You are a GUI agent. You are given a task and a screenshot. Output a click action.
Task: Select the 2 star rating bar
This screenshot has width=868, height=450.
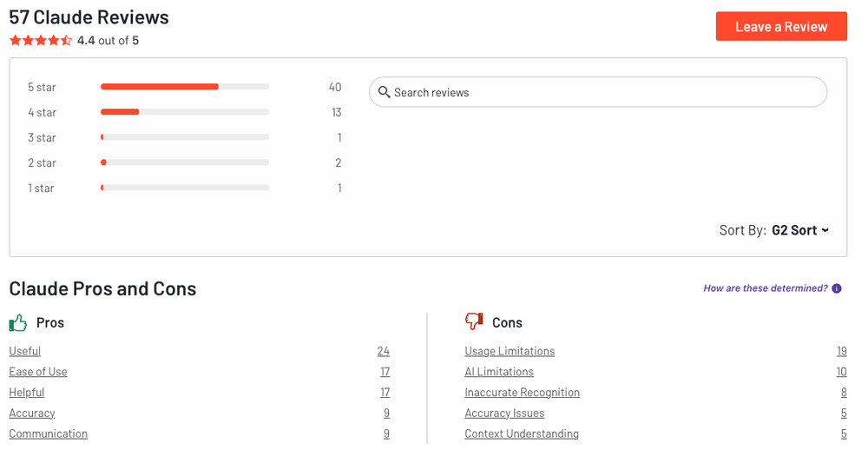[184, 162]
